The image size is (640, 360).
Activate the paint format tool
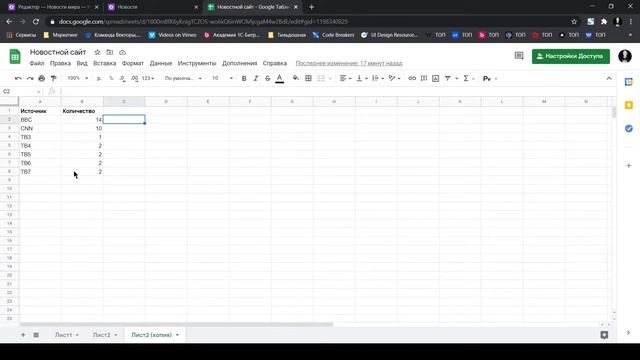pyautogui.click(x=53, y=78)
